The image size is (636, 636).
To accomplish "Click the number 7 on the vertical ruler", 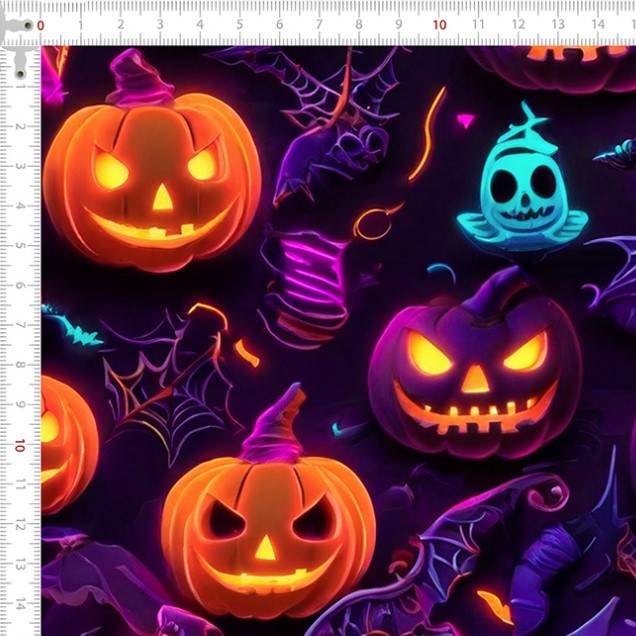I will click(20, 325).
